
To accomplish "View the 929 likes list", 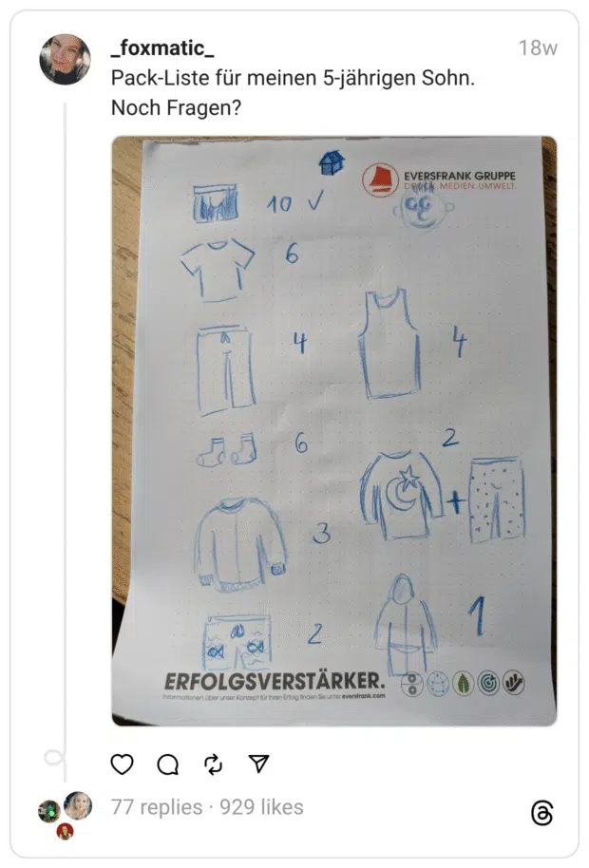I will (x=261, y=807).
